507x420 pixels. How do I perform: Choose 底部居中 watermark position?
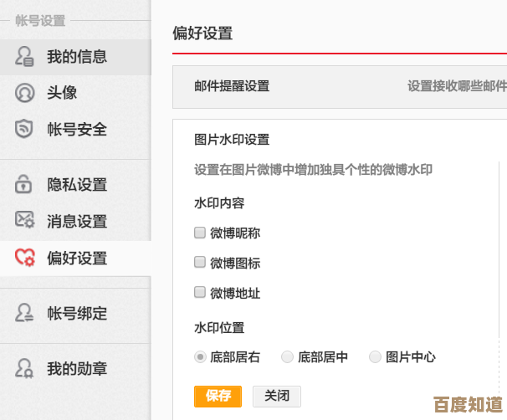click(288, 356)
